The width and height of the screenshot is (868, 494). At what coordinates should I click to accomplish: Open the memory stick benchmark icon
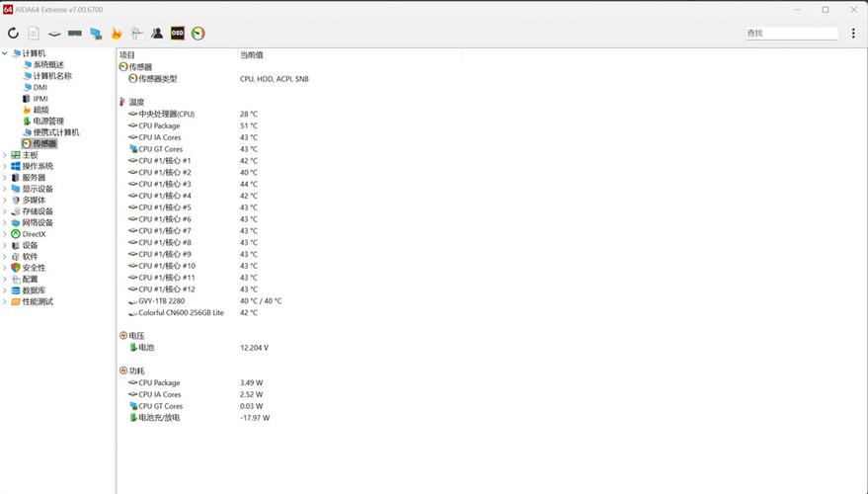click(x=75, y=34)
